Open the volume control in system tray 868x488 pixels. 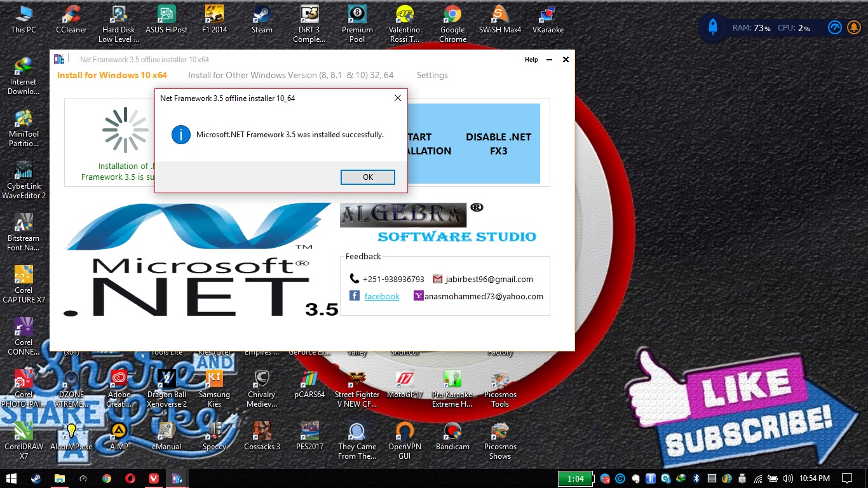tap(788, 478)
